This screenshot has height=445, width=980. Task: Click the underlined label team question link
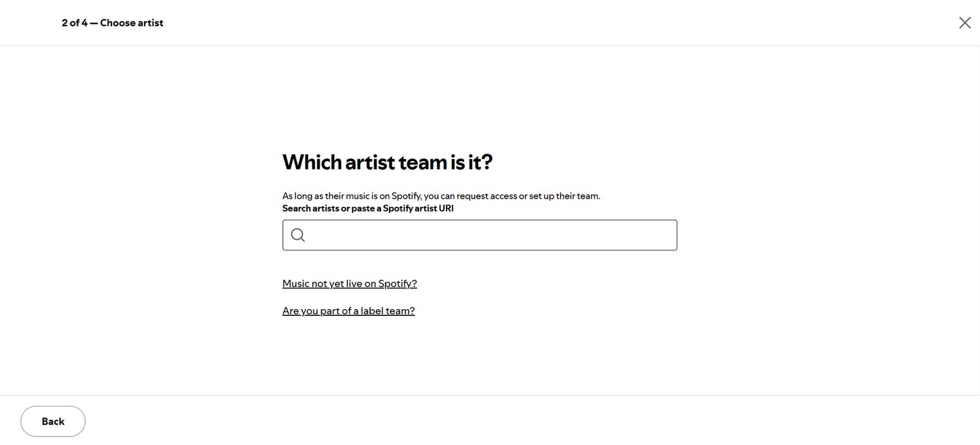pyautogui.click(x=349, y=311)
